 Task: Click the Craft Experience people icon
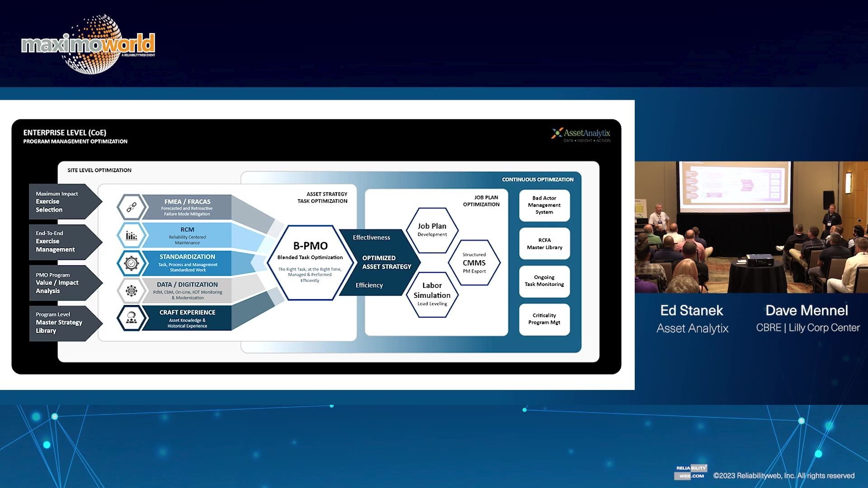pyautogui.click(x=131, y=318)
